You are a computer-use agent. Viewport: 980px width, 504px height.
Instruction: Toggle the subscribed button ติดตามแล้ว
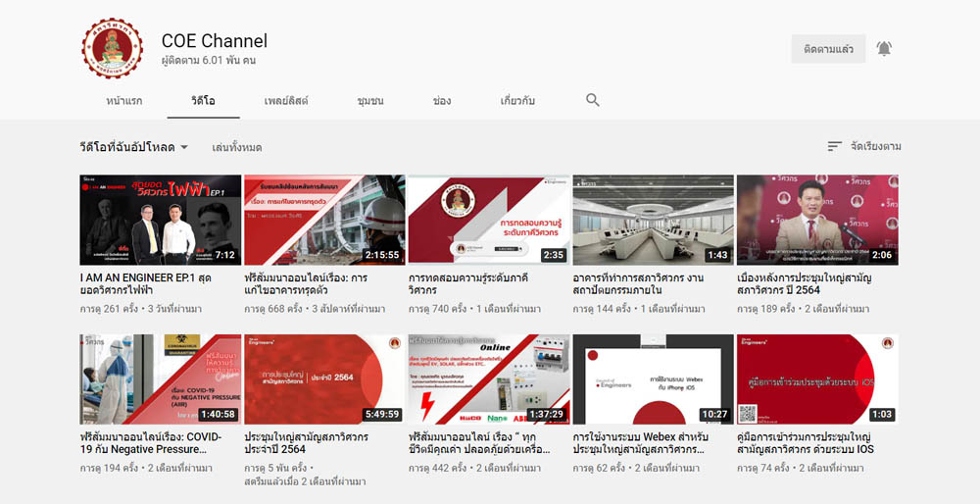point(828,49)
